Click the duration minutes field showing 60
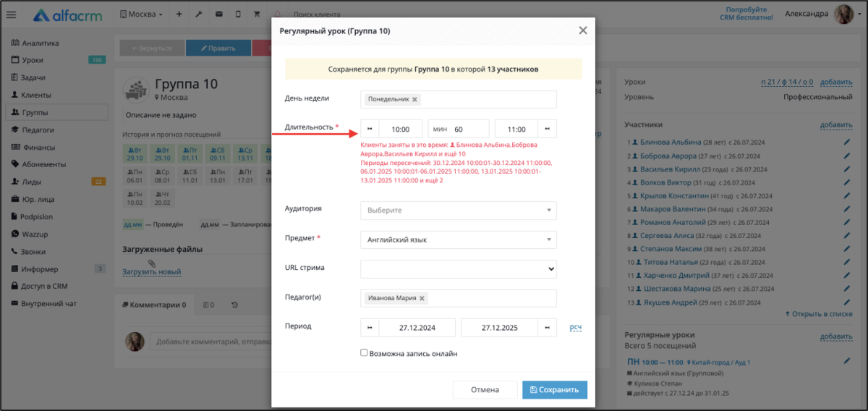This screenshot has width=868, height=411. tap(459, 129)
